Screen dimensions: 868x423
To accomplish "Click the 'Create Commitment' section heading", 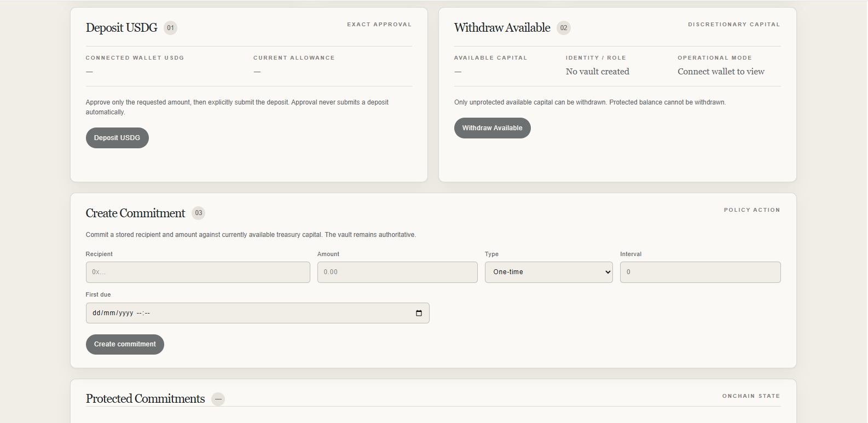I will pos(136,213).
